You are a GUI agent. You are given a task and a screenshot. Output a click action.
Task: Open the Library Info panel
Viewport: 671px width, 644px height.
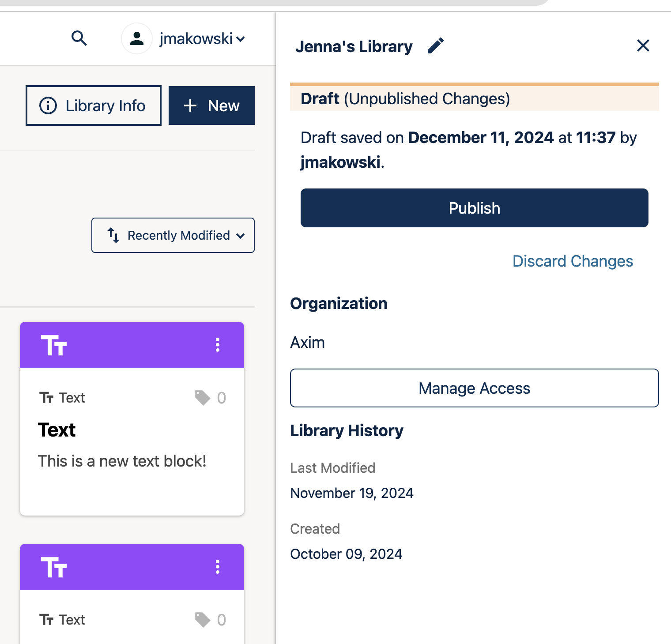click(93, 105)
